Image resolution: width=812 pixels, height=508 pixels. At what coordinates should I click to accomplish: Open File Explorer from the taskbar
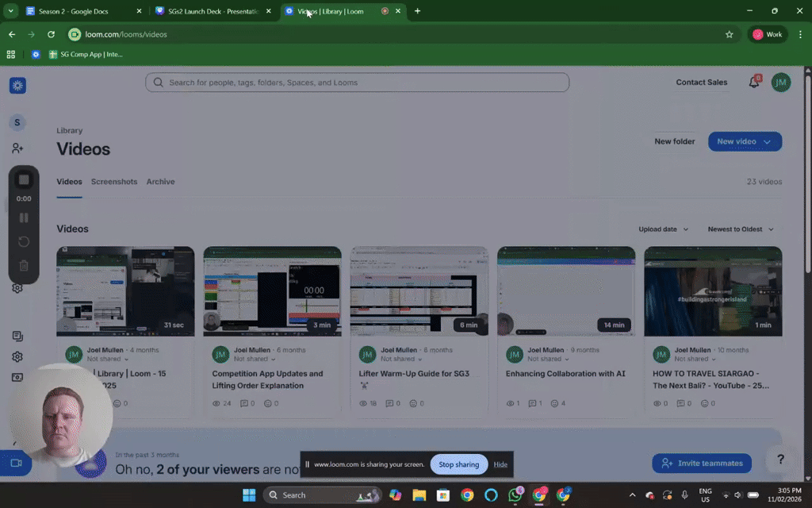pos(419,495)
